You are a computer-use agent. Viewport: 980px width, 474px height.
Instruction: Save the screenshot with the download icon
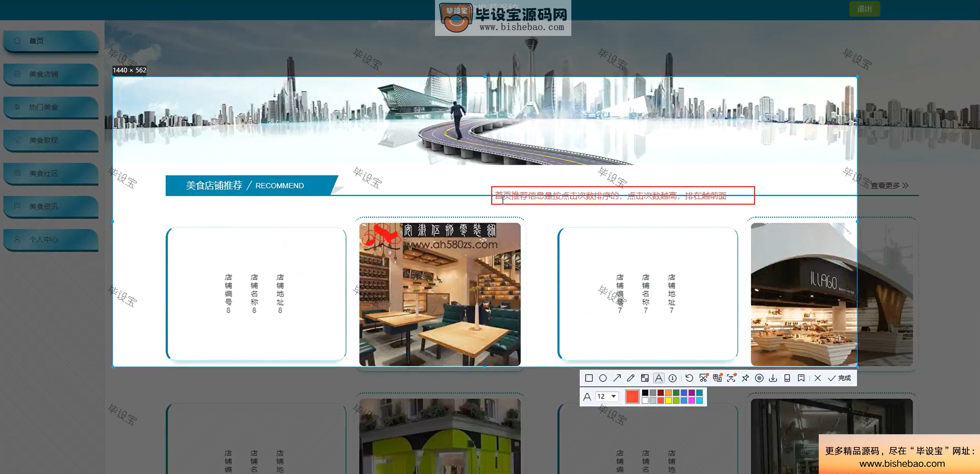(x=773, y=378)
